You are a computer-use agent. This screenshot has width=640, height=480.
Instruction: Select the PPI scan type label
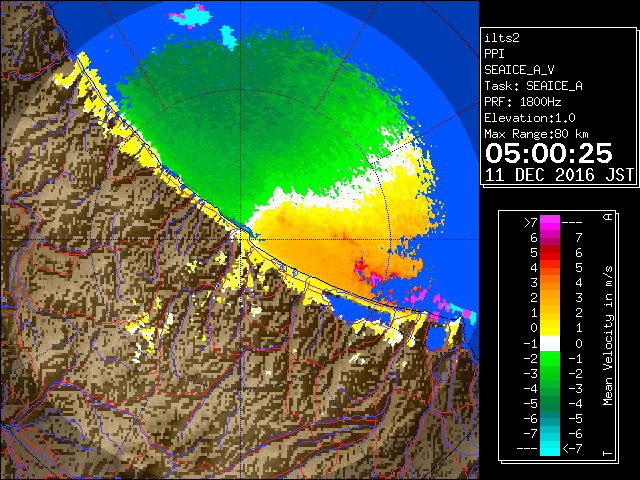(494, 54)
